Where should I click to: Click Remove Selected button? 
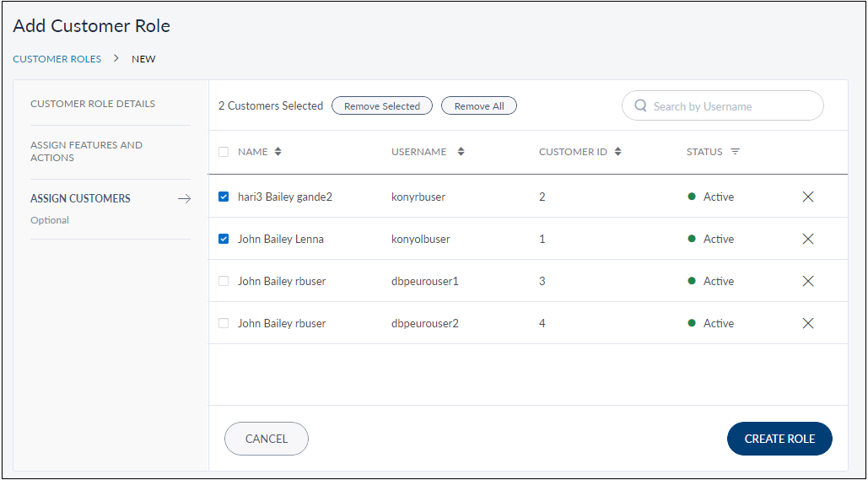point(381,106)
